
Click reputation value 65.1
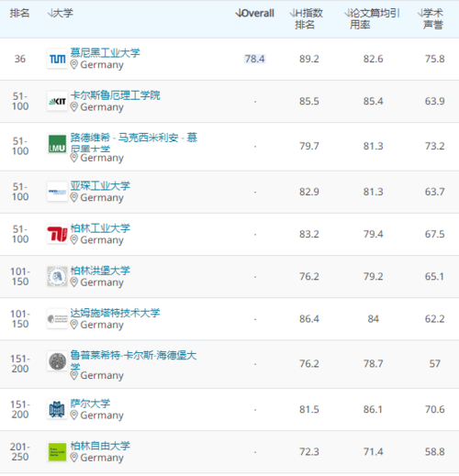click(434, 277)
